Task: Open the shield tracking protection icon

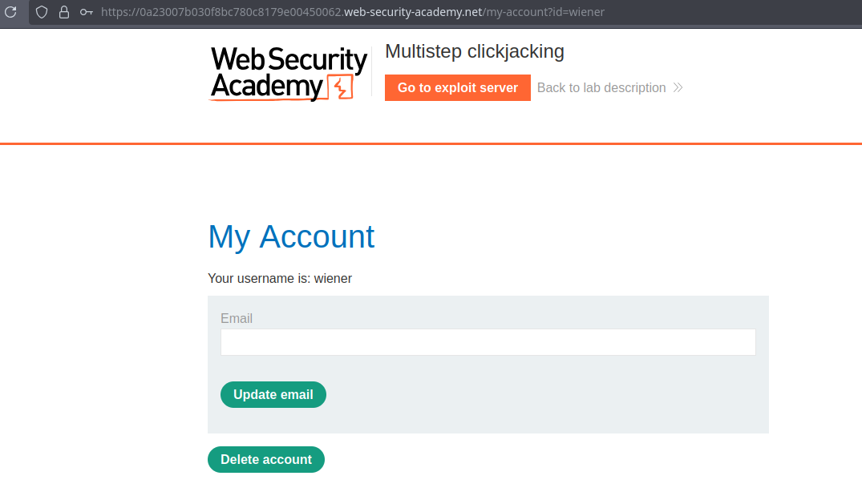Action: point(42,12)
